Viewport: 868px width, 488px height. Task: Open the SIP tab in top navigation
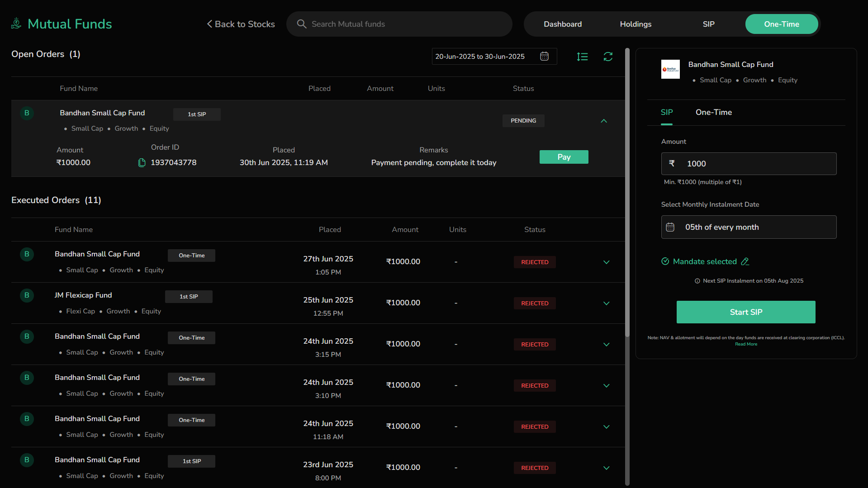coord(708,24)
